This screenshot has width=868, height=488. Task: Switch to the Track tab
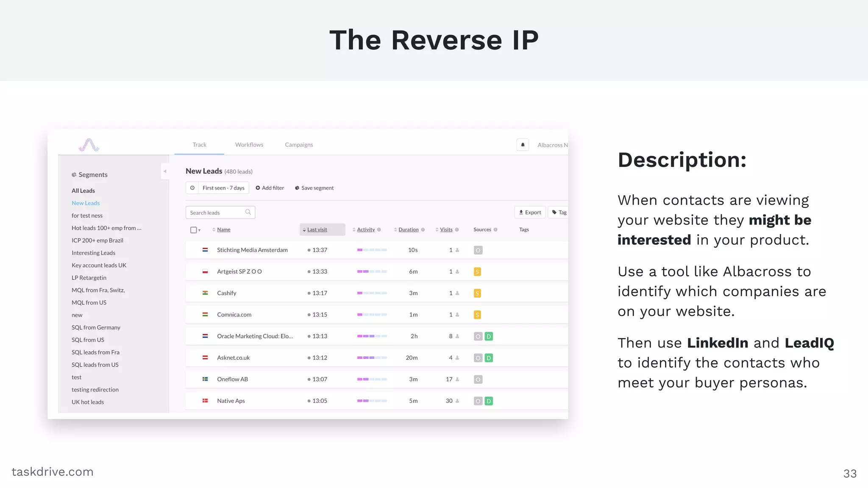(x=199, y=144)
